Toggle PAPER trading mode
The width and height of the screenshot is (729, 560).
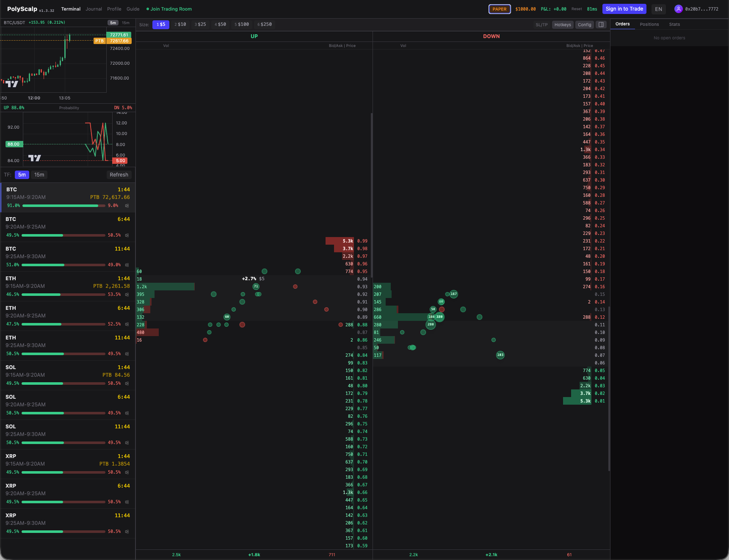point(500,9)
